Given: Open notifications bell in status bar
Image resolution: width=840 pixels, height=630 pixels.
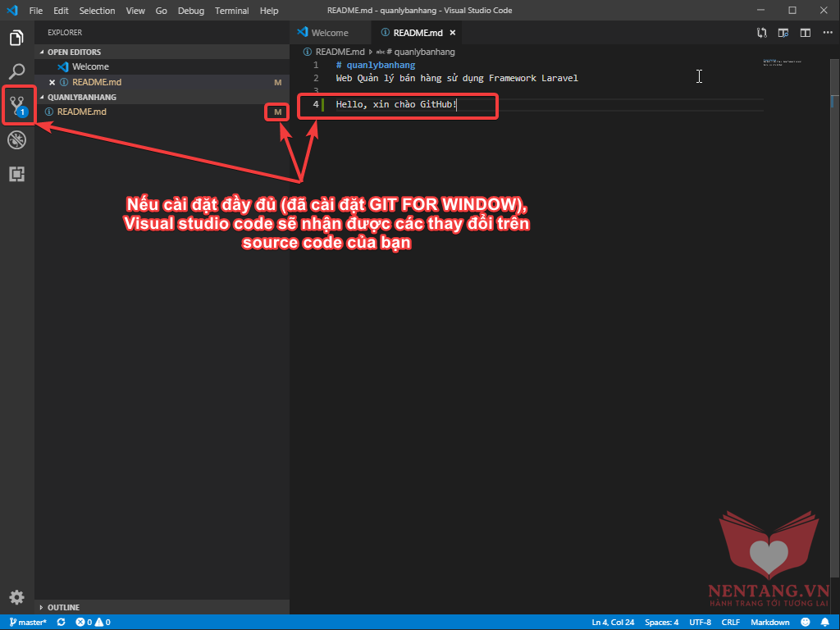Looking at the screenshot, I should 824,623.
